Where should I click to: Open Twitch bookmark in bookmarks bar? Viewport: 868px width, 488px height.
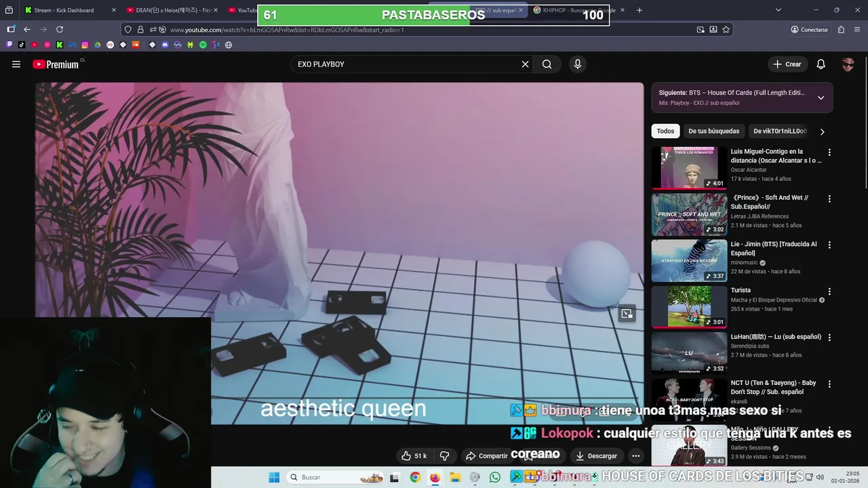(9, 45)
